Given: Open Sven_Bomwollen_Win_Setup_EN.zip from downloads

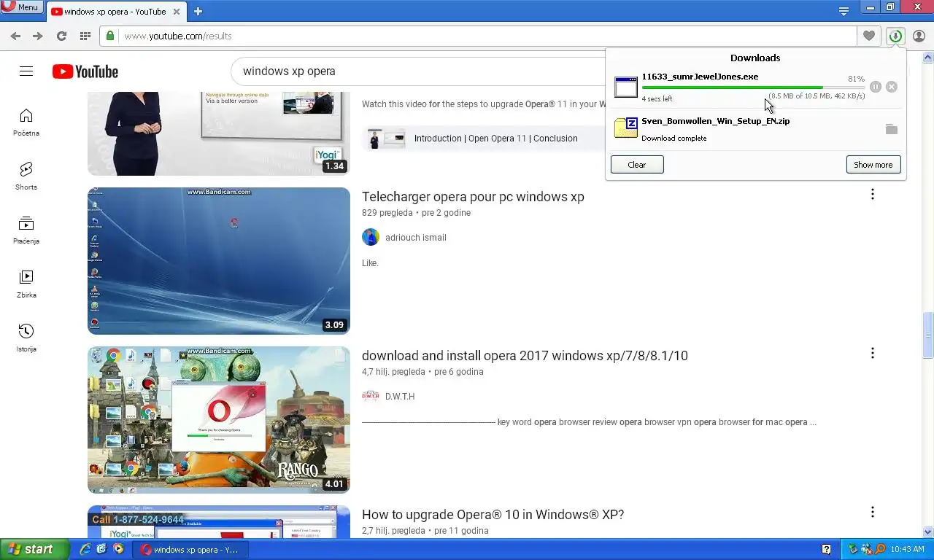Looking at the screenshot, I should tap(715, 121).
